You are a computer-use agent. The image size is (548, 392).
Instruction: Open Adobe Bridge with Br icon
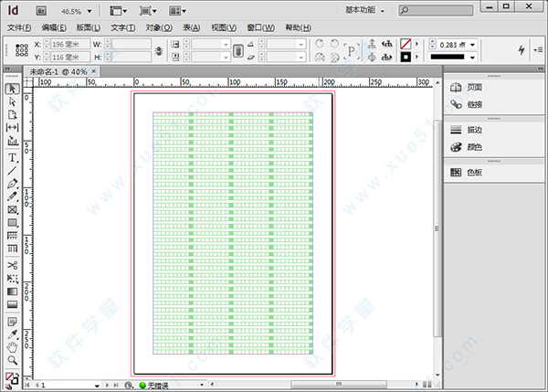pyautogui.click(x=41, y=11)
